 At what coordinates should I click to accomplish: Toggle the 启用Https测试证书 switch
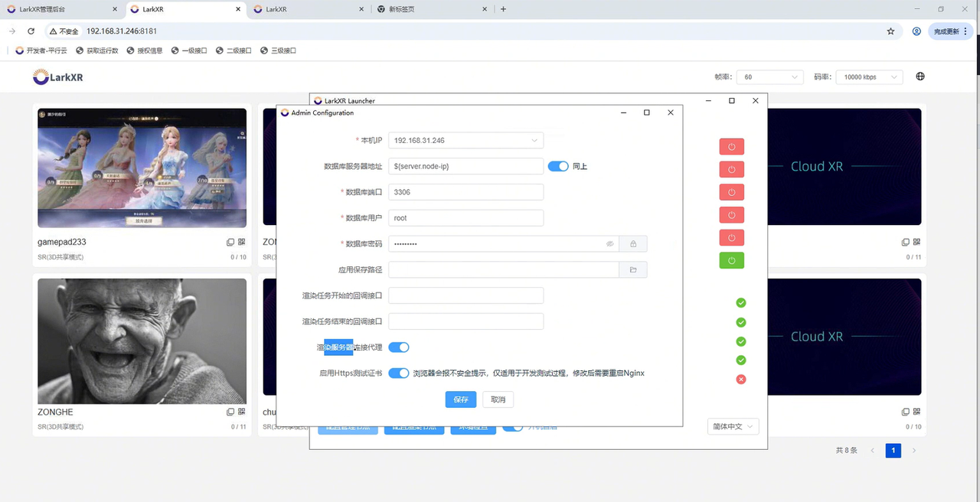[399, 373]
